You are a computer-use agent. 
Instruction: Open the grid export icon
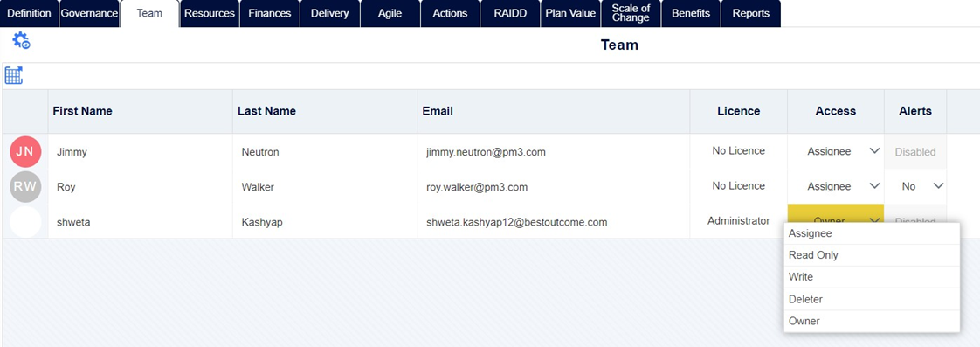[x=14, y=76]
